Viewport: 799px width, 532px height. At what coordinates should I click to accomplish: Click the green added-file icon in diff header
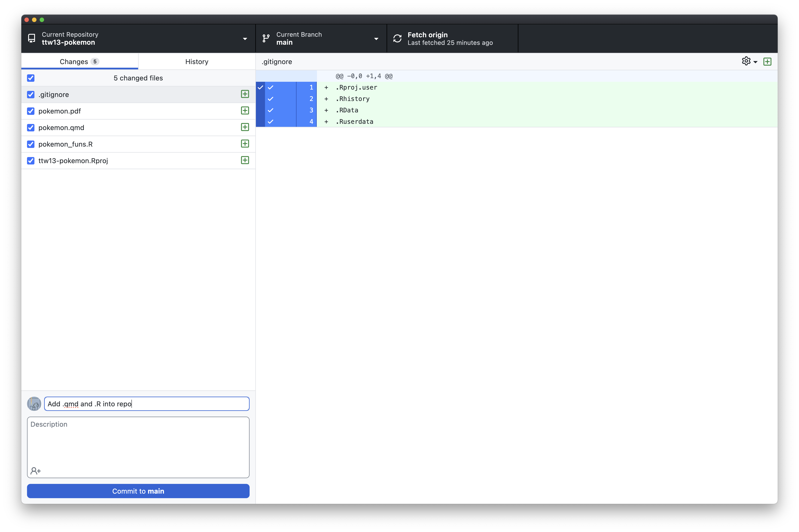point(767,61)
